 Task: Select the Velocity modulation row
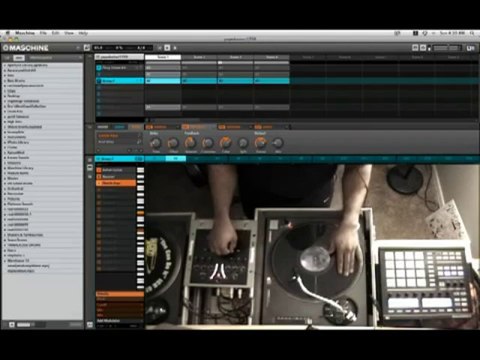[120, 294]
